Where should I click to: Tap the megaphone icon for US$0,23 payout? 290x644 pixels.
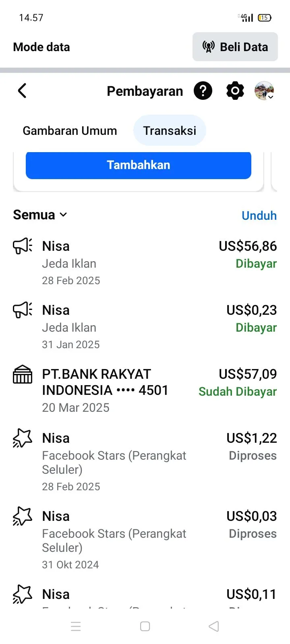pos(23,310)
